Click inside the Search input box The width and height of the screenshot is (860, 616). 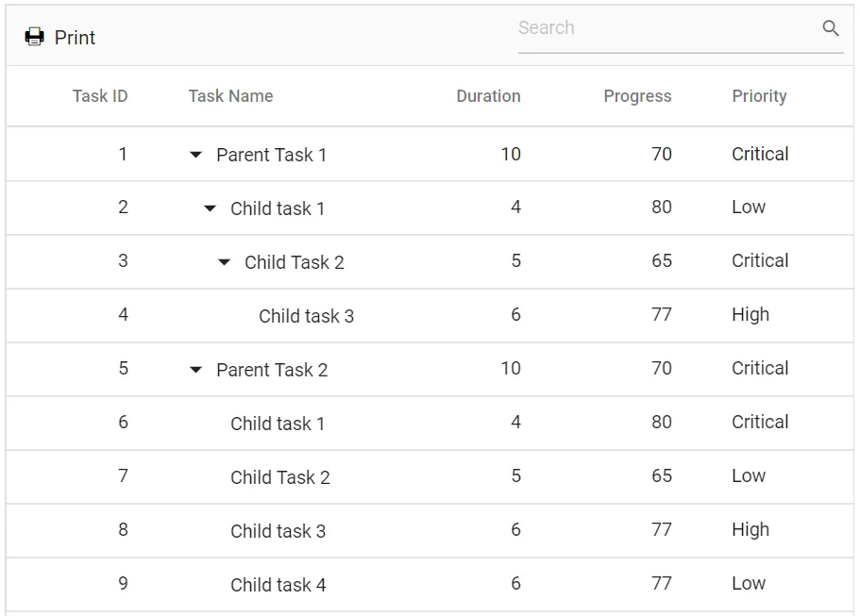point(661,28)
